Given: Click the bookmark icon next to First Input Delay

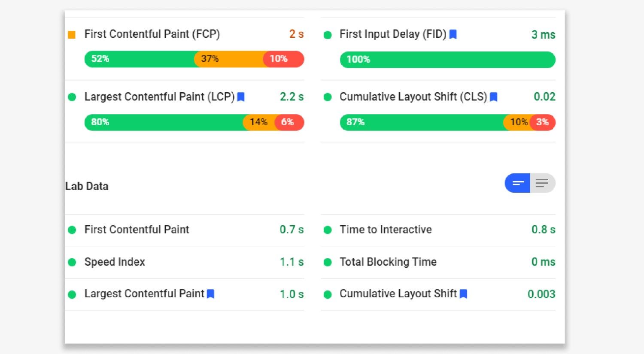Looking at the screenshot, I should 453,33.
